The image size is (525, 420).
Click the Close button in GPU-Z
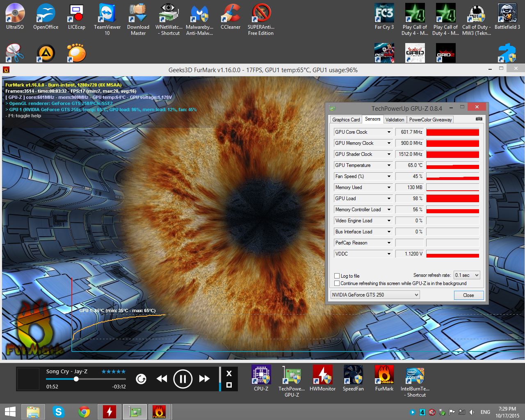(468, 295)
